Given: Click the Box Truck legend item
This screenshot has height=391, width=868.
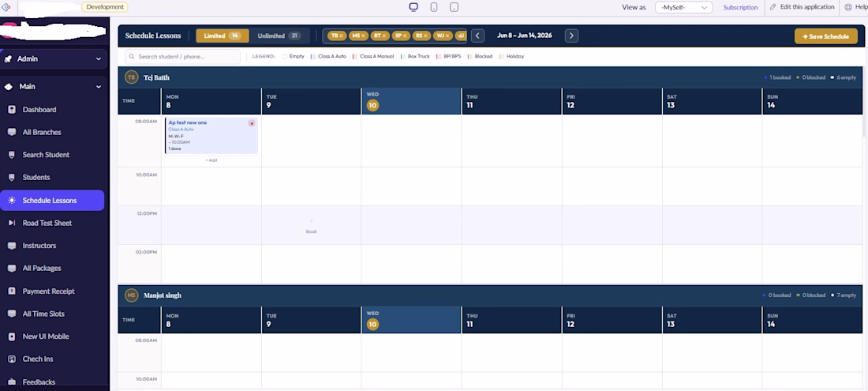Looking at the screenshot, I should point(415,57).
